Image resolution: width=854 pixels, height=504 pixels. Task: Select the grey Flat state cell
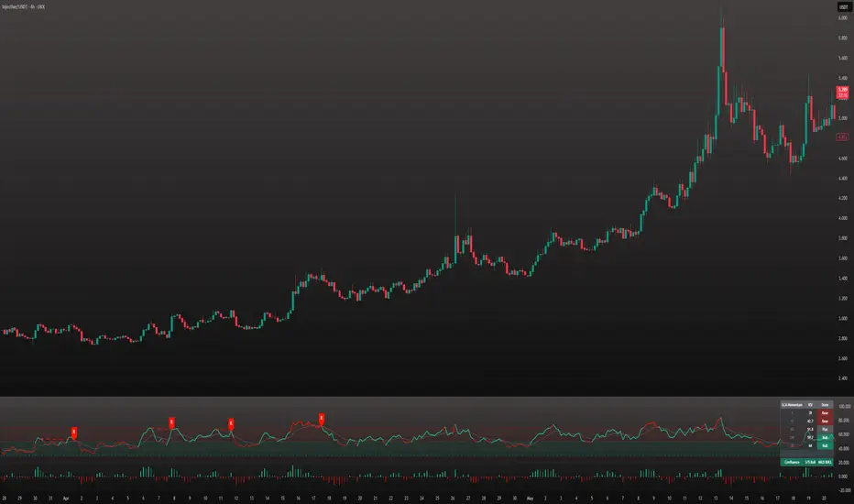coord(825,430)
